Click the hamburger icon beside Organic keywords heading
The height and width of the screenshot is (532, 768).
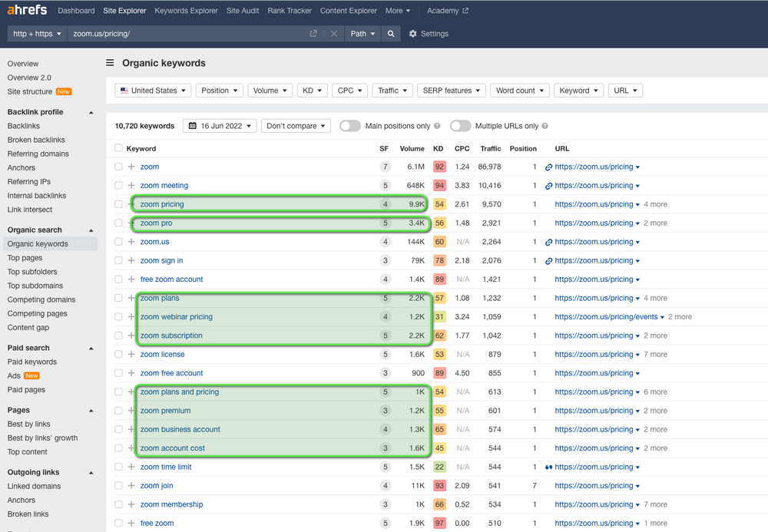pos(110,62)
